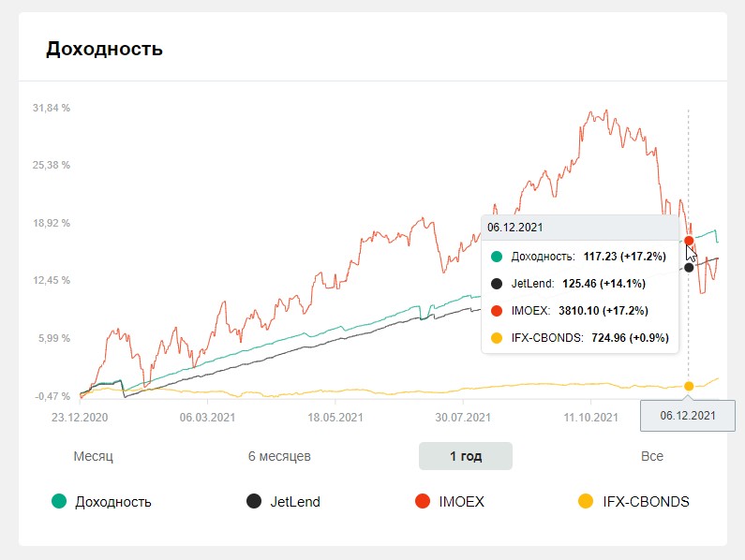Click the red dot in tooltip IMOEX row
This screenshot has width=745, height=560.
[497, 311]
